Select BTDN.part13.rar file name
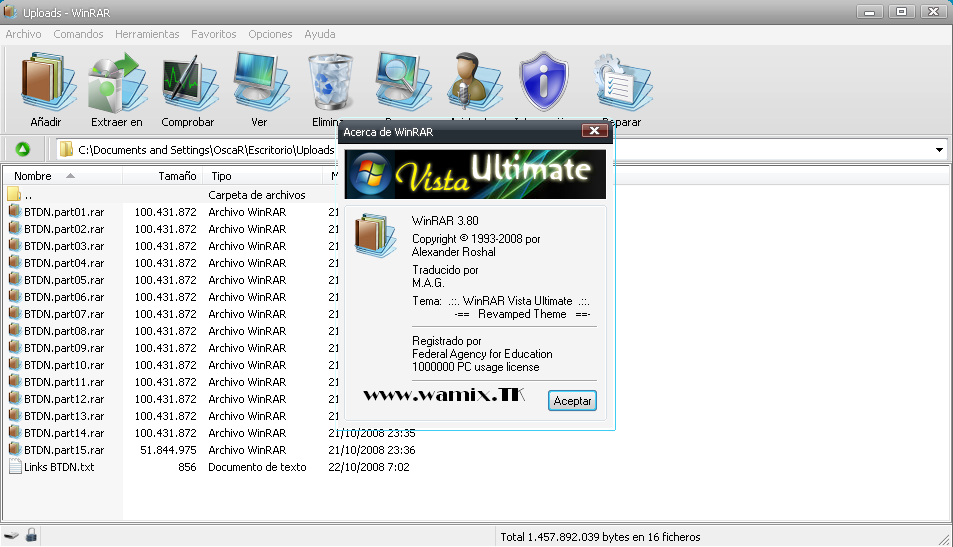Screen dimensions: 953x547 click(x=64, y=416)
